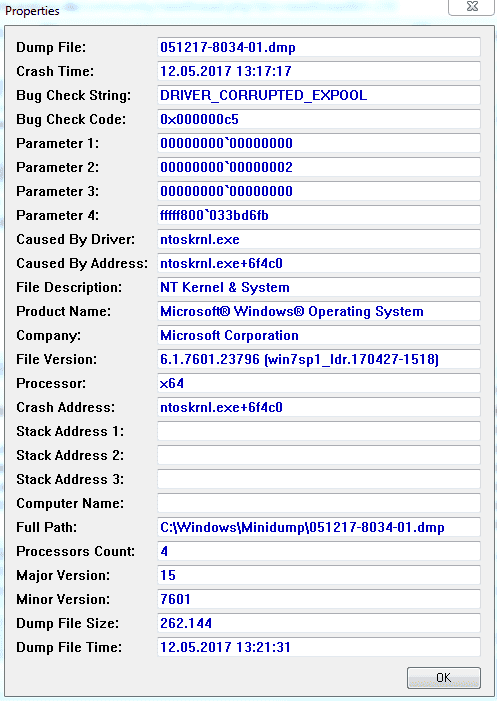
Task: Click the Caused By Driver field
Action: click(319, 239)
